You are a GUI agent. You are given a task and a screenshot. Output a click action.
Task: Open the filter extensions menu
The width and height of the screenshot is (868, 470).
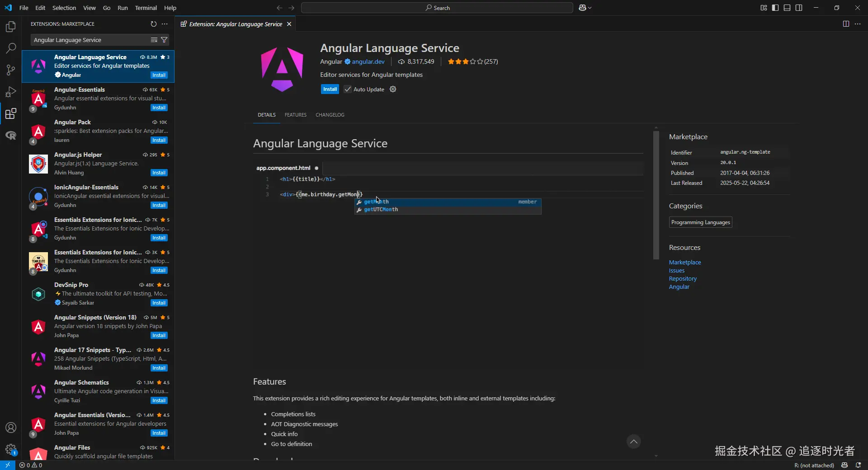[x=164, y=40]
